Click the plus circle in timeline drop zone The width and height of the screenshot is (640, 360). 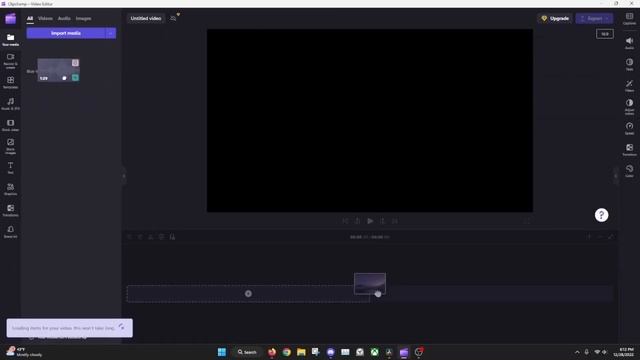point(248,293)
